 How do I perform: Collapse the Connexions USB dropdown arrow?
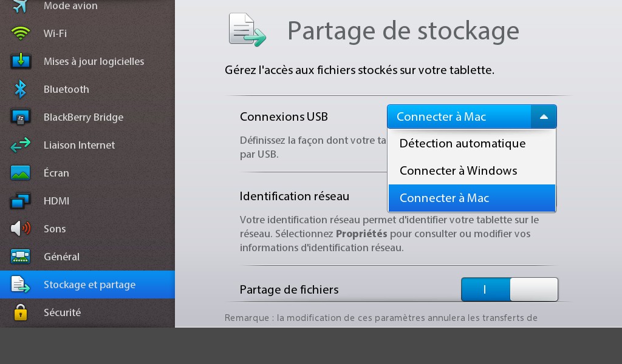544,116
